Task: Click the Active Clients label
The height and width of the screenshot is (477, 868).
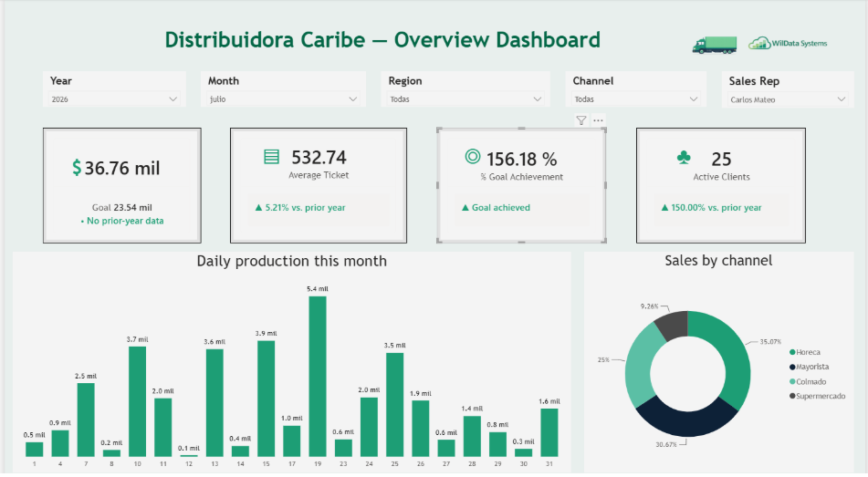Action: (x=721, y=177)
